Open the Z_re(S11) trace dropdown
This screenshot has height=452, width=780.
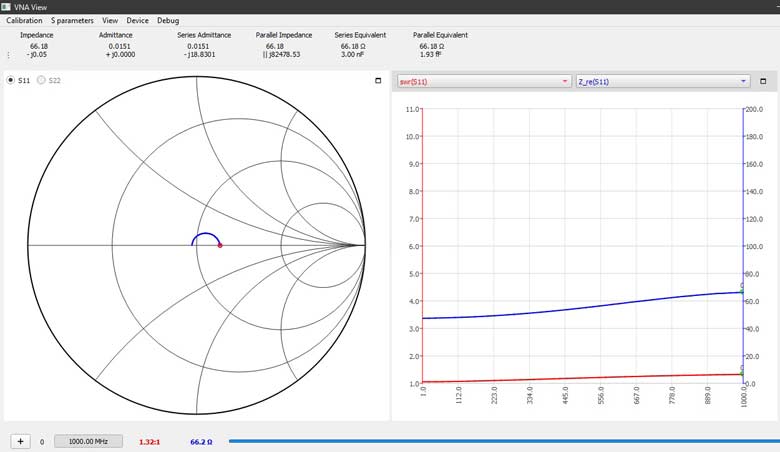(x=663, y=82)
